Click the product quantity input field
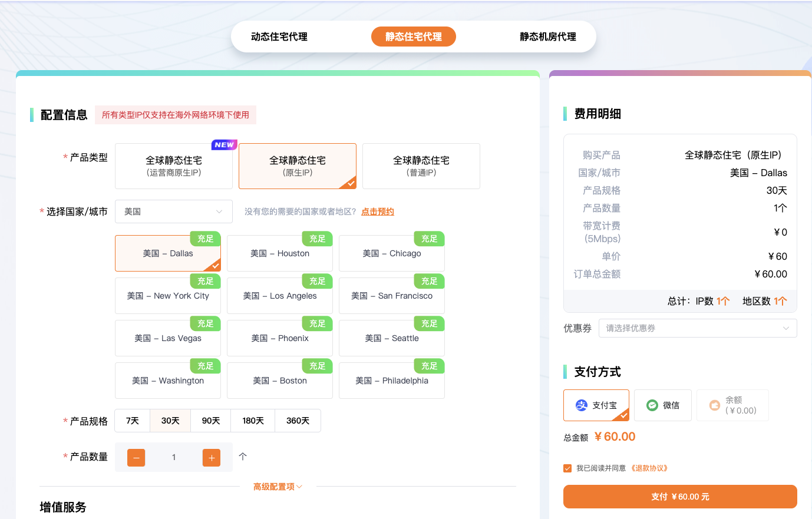812x519 pixels. coord(174,457)
